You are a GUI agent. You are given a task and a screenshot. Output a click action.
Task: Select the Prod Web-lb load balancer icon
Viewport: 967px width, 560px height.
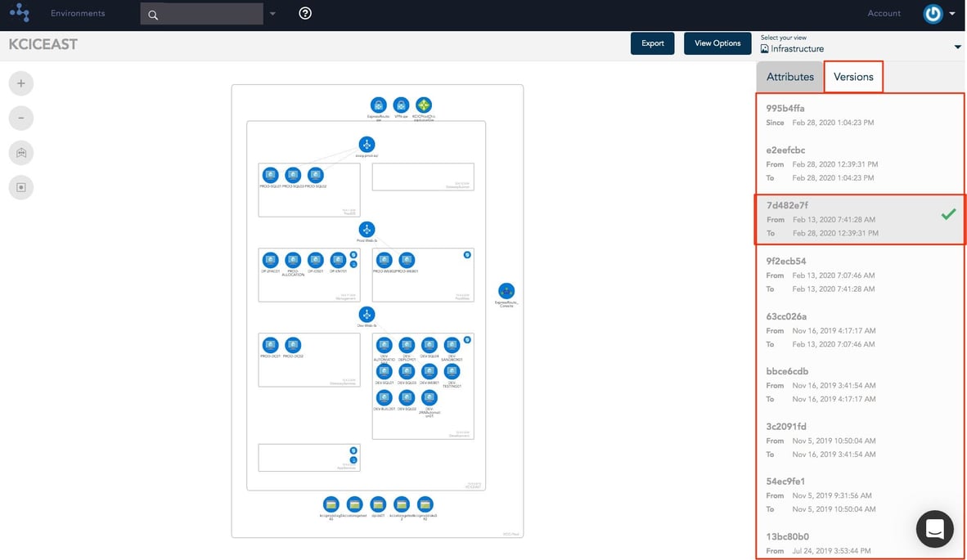point(367,230)
